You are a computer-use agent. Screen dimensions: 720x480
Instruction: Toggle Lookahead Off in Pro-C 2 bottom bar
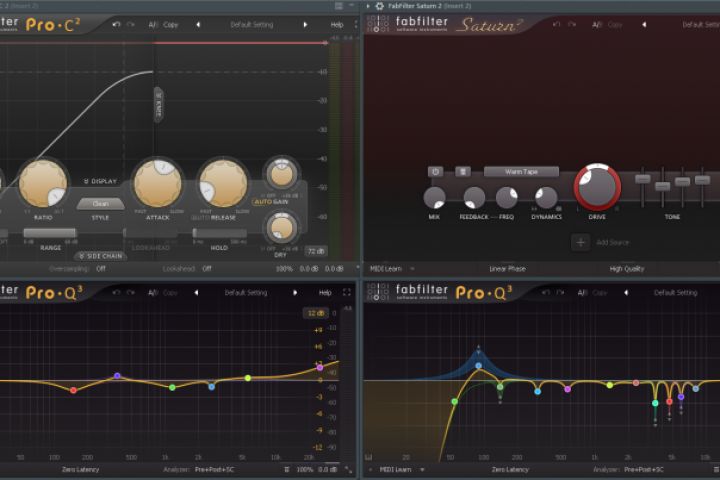[207, 269]
